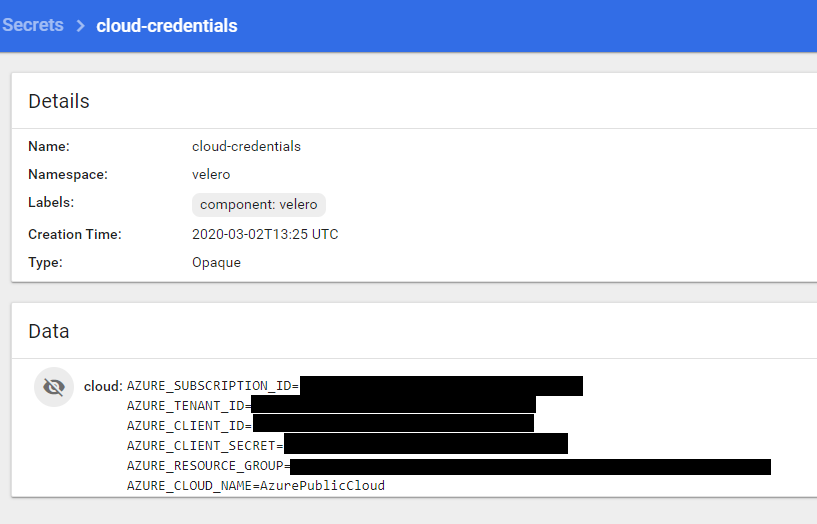Image resolution: width=817 pixels, height=524 pixels.
Task: Click the Namespace field label
Action: pos(68,174)
